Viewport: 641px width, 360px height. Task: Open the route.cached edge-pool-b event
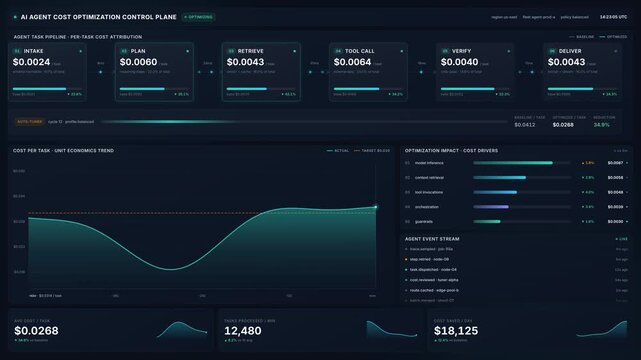[516, 291]
